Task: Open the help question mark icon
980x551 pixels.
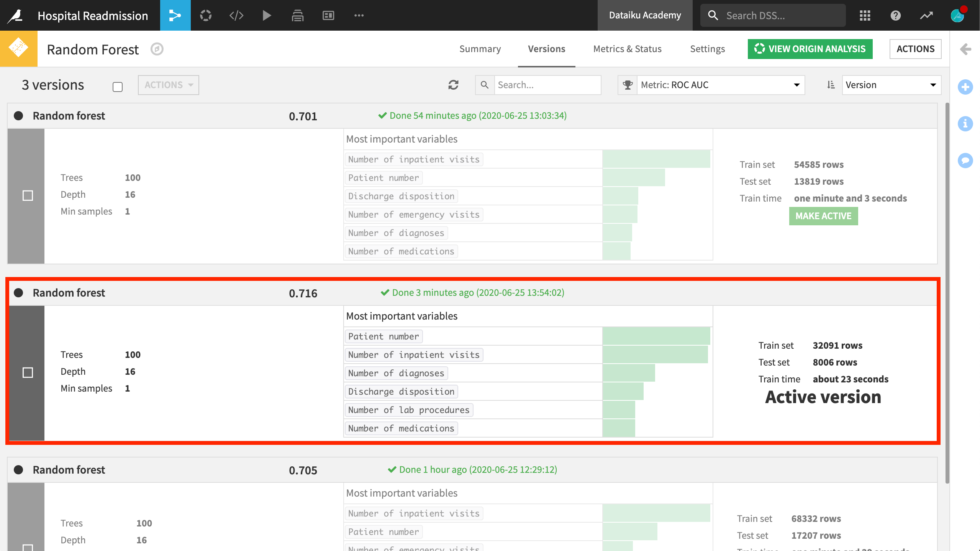Action: [895, 15]
